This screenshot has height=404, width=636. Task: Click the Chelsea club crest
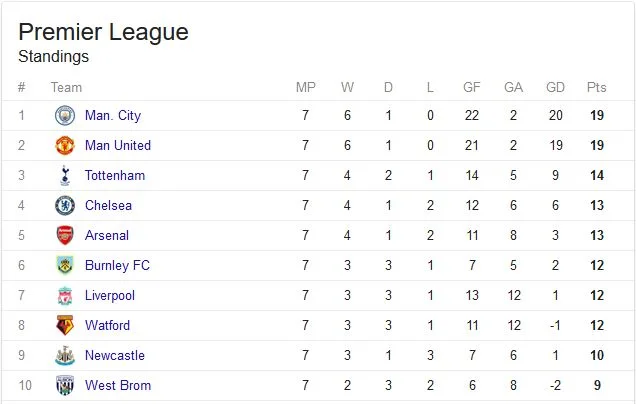(65, 206)
